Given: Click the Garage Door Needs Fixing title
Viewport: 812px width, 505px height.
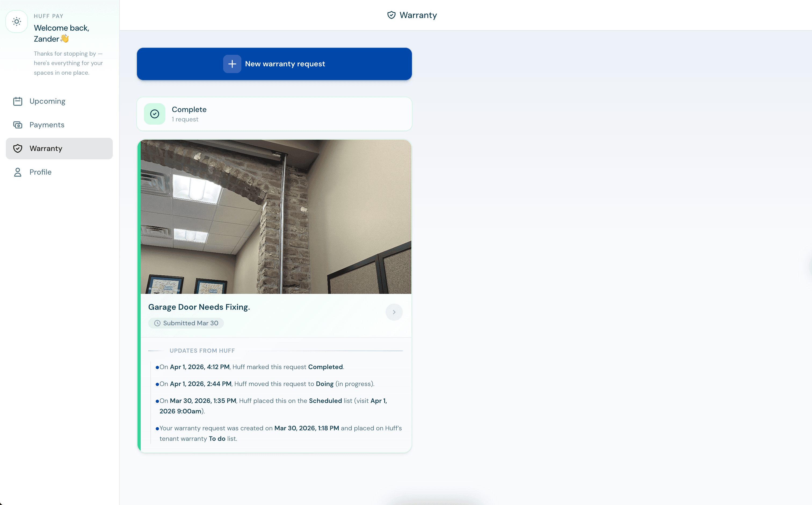Looking at the screenshot, I should tap(199, 306).
